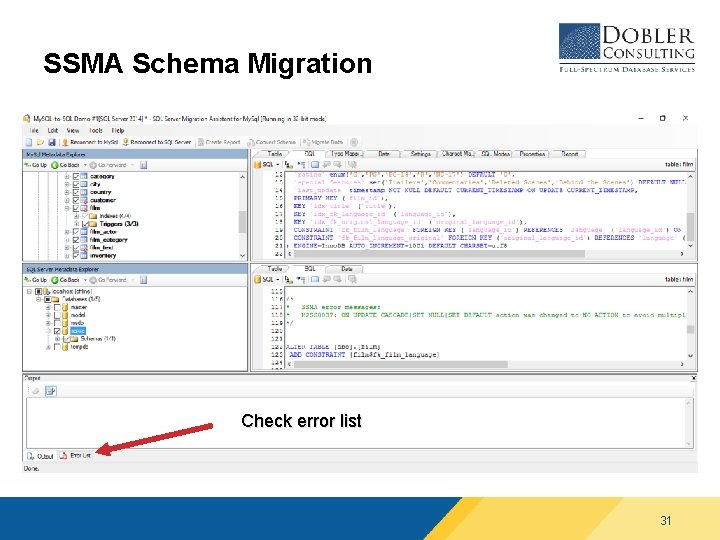Open the Tools menu
Viewport: 720px width, 540px height.
click(96, 130)
